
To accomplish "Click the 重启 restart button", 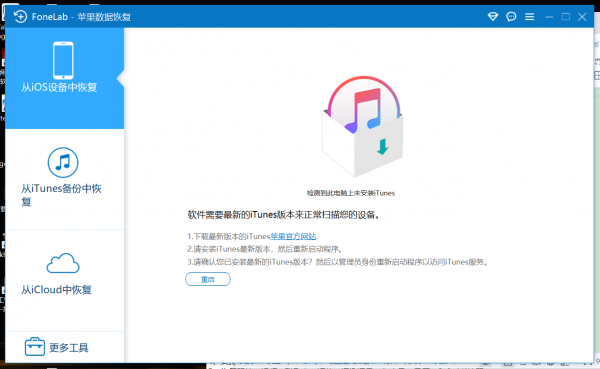I will pos(208,279).
